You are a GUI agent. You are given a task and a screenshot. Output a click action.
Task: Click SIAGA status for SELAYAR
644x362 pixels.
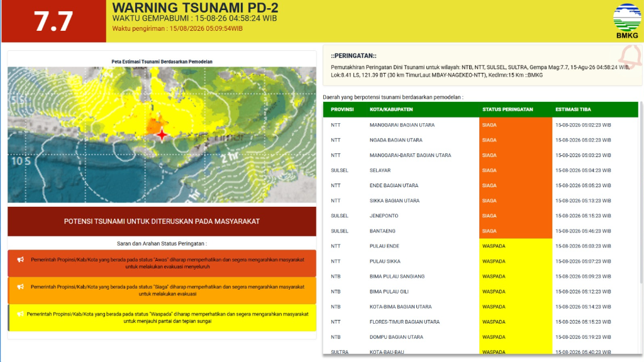click(x=516, y=170)
